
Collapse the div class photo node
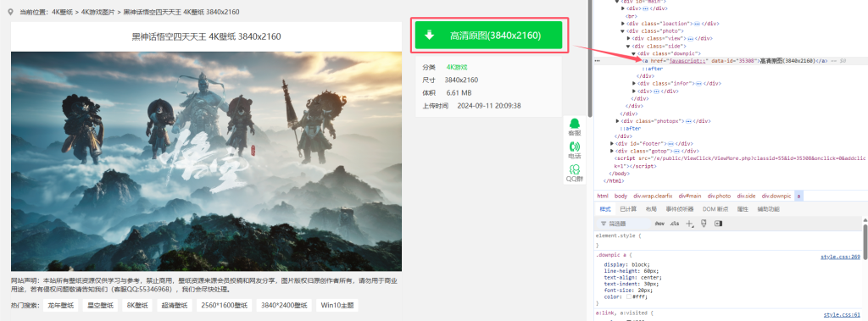(623, 31)
